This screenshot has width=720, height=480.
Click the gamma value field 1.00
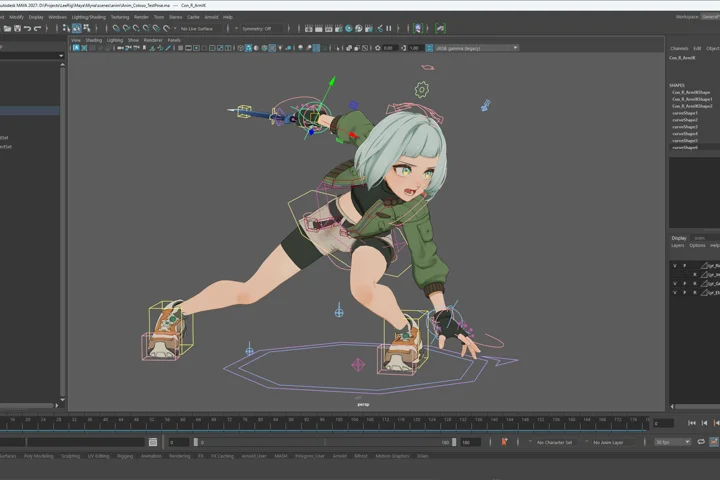click(415, 48)
